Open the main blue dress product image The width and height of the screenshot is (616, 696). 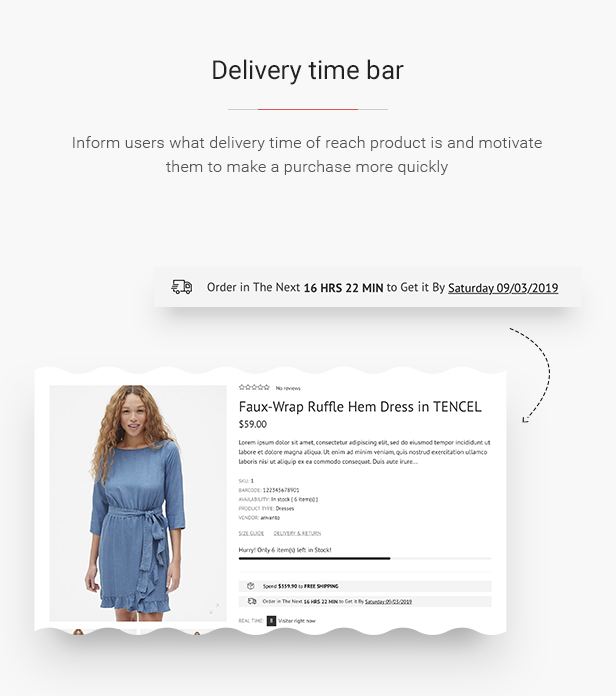pyautogui.click(x=138, y=503)
